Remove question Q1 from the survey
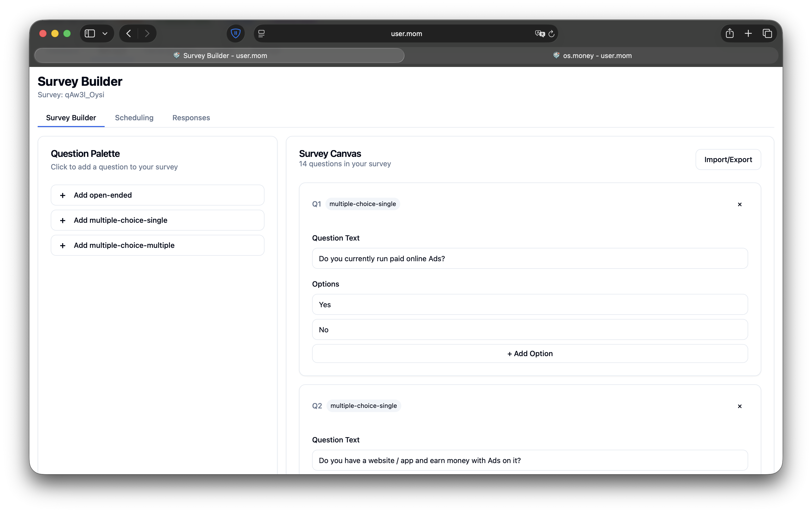This screenshot has height=513, width=812. tap(740, 204)
